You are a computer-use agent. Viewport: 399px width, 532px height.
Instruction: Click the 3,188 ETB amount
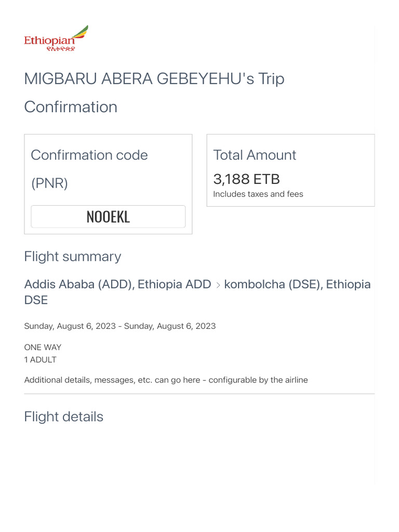coord(246,179)
